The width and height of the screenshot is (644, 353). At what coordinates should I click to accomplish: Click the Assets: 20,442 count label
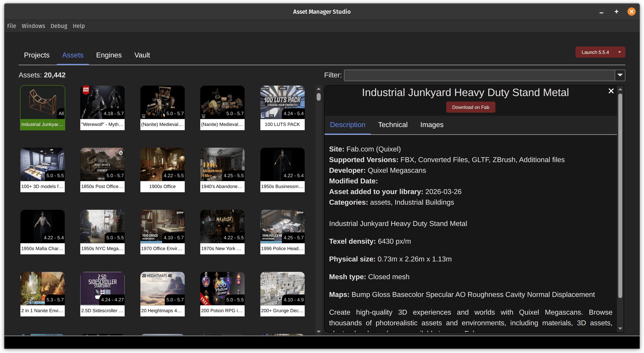pos(42,75)
